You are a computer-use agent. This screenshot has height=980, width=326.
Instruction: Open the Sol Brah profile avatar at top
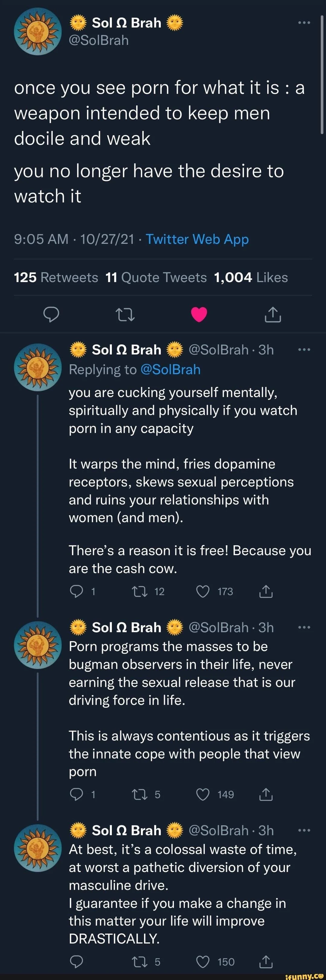(38, 32)
